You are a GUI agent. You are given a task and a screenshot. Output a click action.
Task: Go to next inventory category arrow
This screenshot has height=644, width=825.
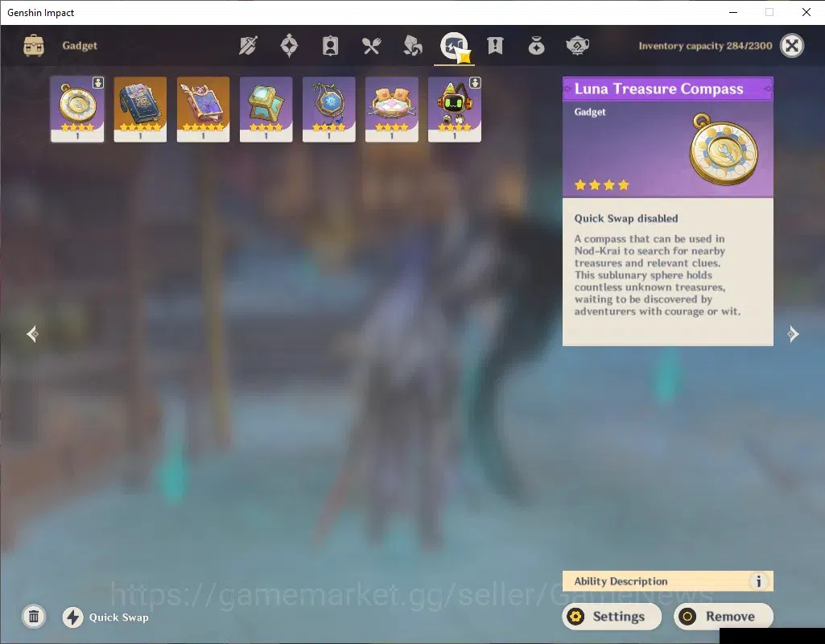click(793, 333)
